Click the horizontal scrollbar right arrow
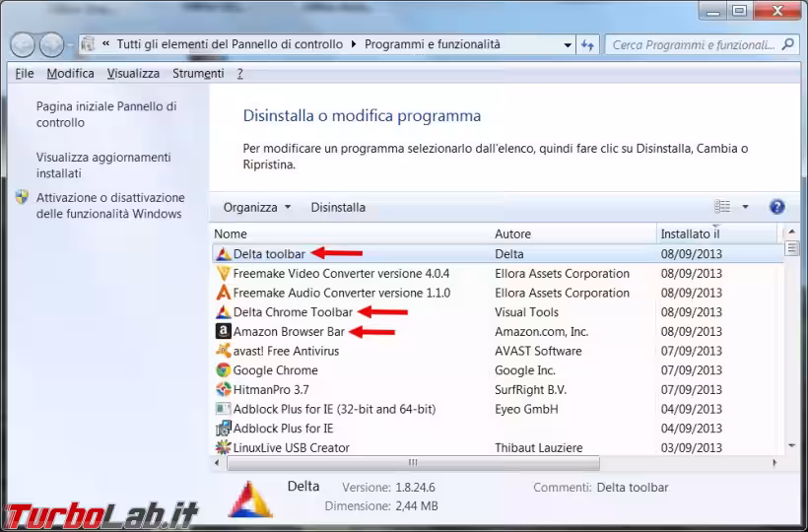 (774, 463)
